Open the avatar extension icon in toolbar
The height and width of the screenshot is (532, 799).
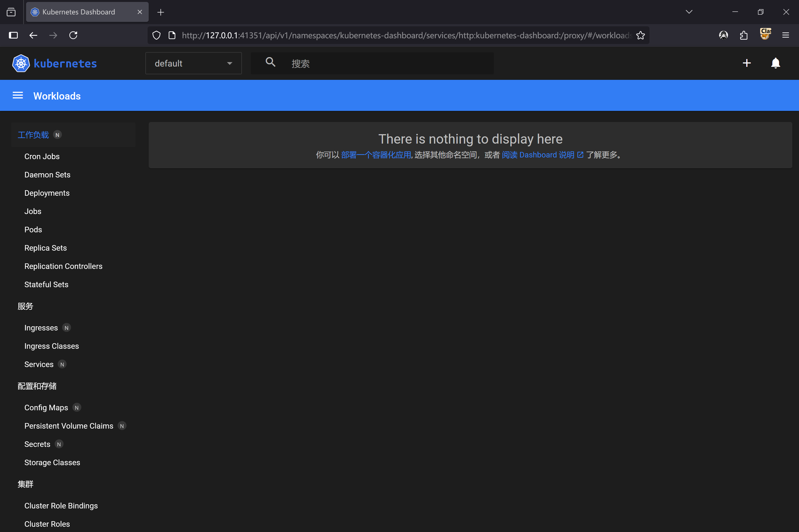pos(723,35)
